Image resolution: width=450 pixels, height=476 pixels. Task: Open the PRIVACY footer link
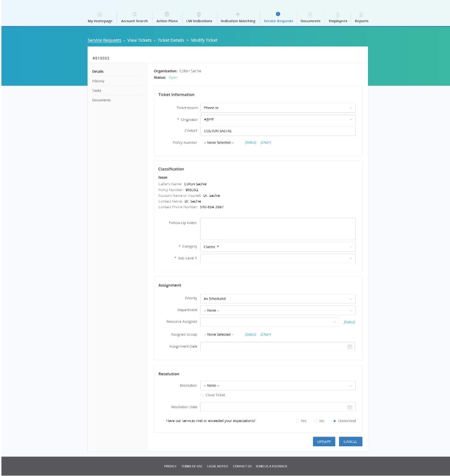click(170, 467)
